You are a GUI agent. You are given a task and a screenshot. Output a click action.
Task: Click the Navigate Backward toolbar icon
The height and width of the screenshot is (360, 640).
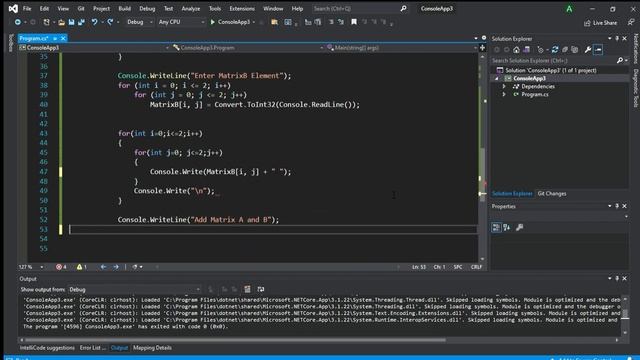point(18,22)
